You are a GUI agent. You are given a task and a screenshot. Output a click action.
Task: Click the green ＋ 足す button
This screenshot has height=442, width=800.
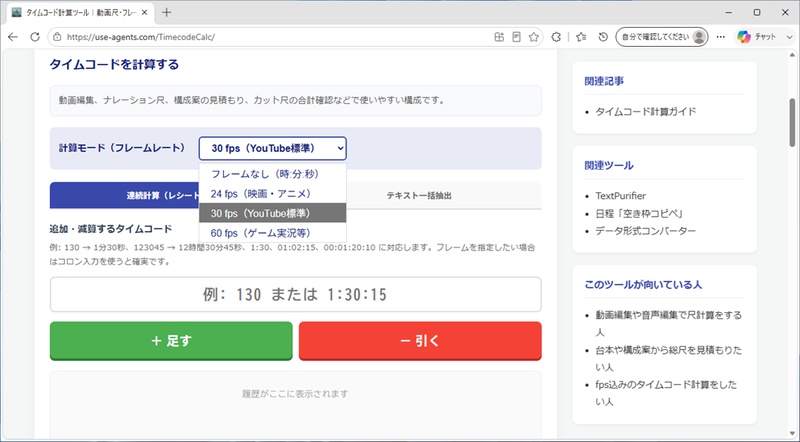(x=171, y=340)
